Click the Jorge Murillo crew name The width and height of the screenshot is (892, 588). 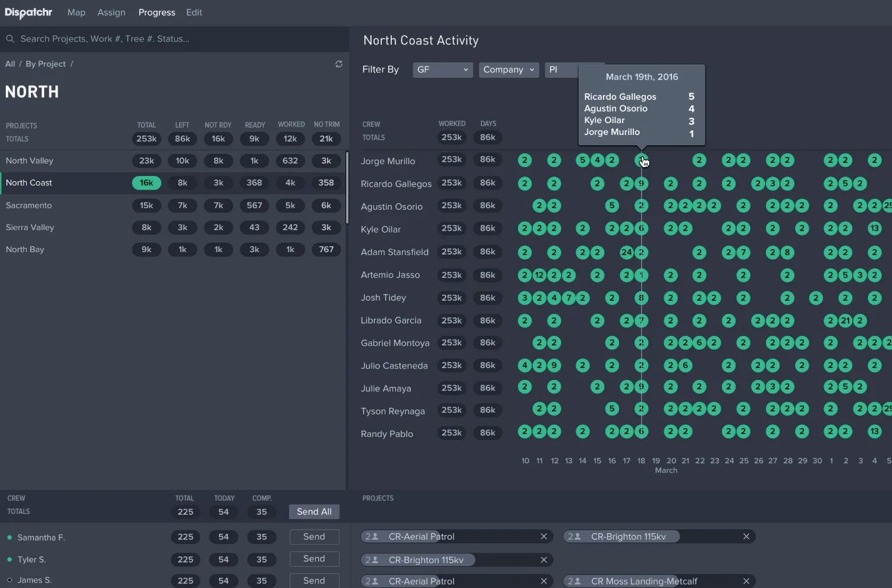pos(388,161)
